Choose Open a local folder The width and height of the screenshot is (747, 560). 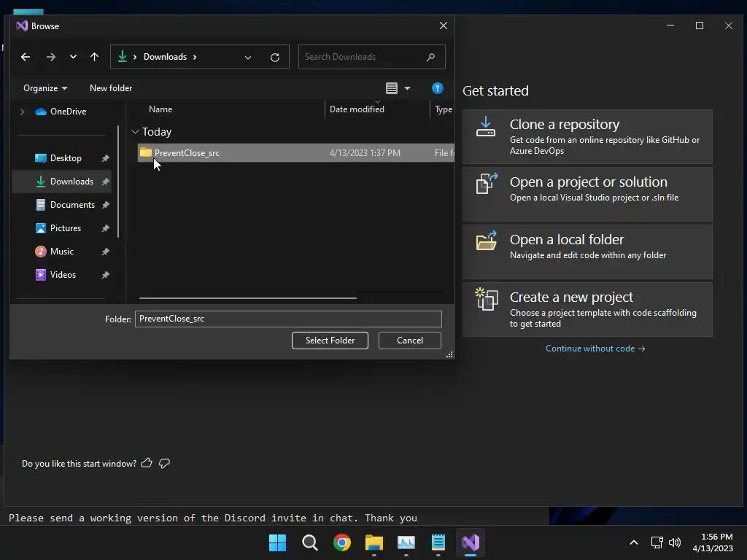(x=587, y=252)
